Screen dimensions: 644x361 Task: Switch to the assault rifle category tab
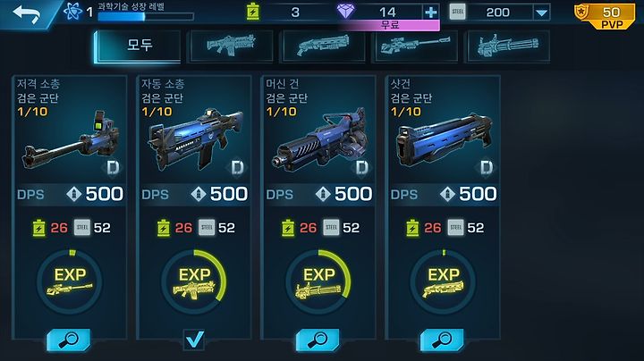232,46
